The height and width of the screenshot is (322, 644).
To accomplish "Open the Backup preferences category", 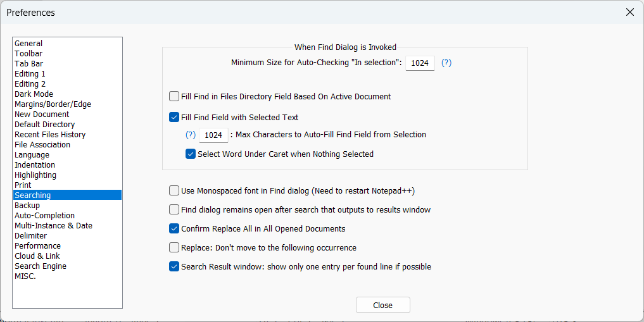I will pyautogui.click(x=27, y=205).
